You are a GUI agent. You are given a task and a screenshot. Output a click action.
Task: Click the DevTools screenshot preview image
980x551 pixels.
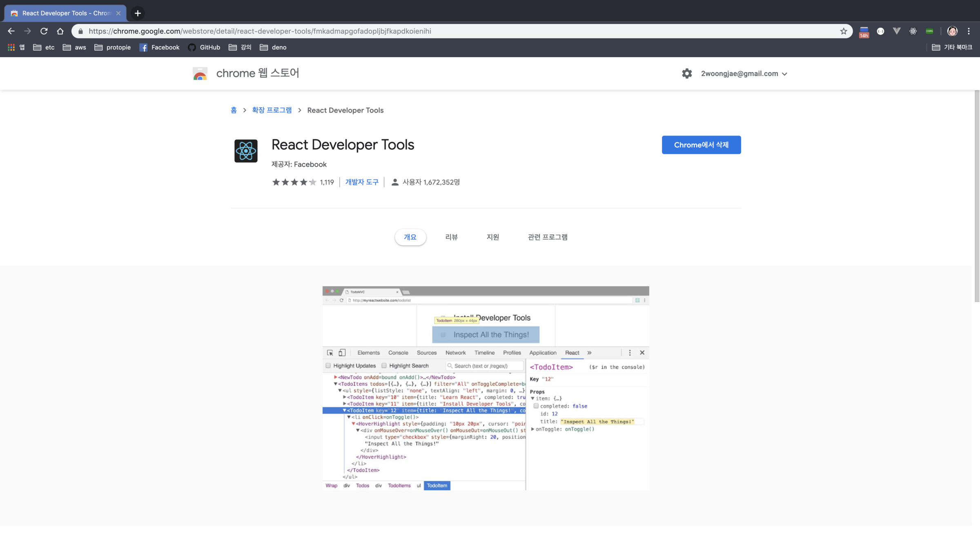tap(486, 388)
